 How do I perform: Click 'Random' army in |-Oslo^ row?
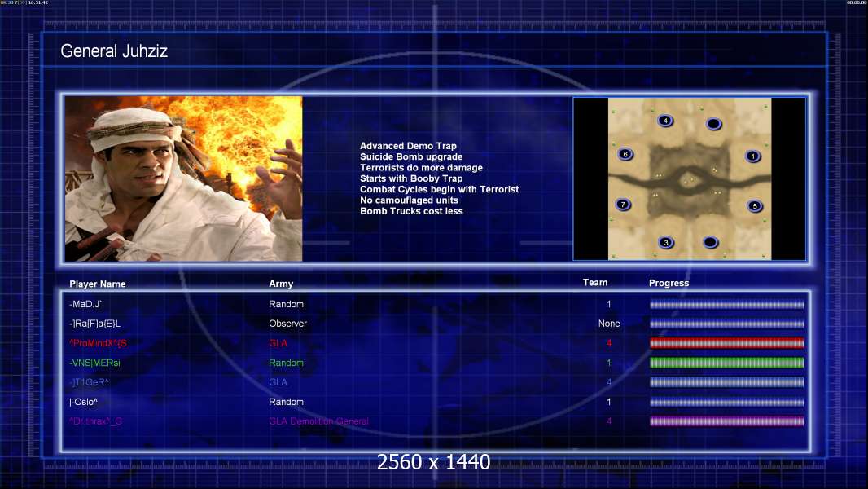pos(286,402)
